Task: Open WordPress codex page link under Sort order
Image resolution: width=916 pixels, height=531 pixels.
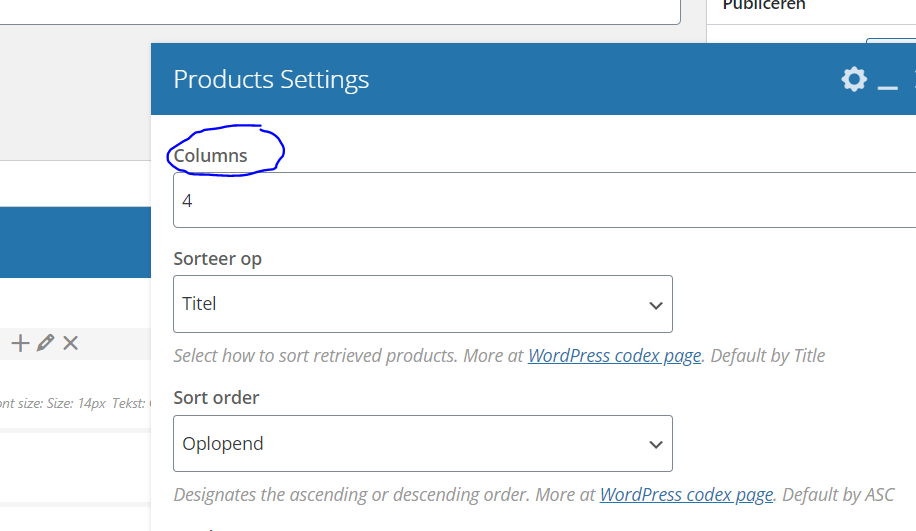Action: (686, 495)
